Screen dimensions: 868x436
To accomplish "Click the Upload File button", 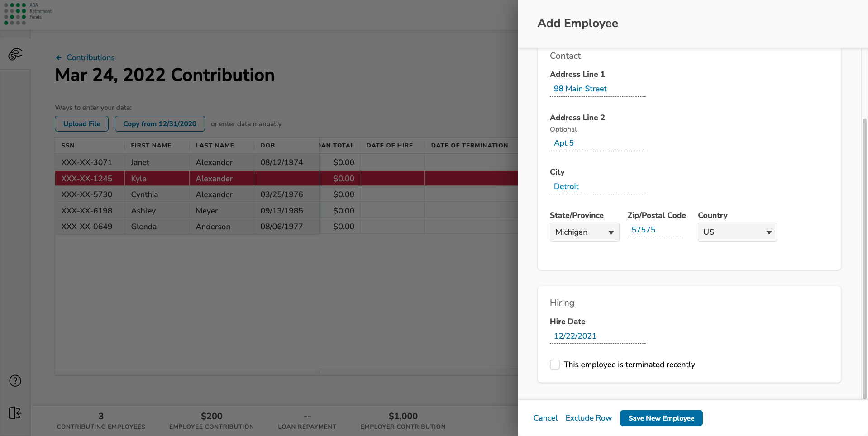I will point(82,124).
